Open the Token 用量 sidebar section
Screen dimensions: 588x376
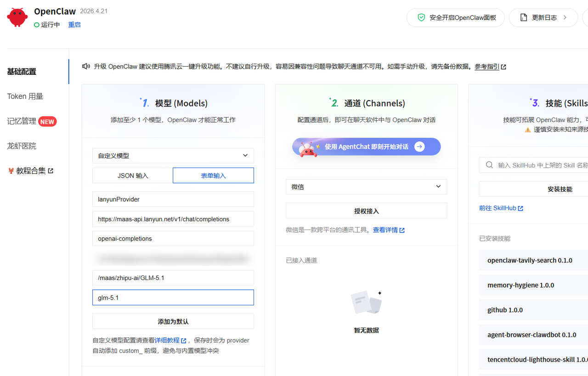pos(25,96)
